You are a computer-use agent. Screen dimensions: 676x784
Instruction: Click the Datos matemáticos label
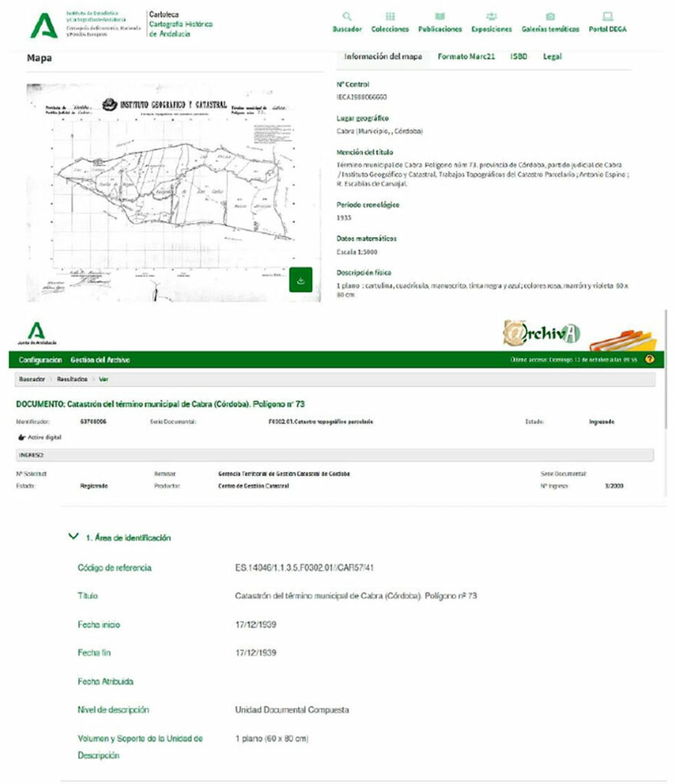coord(367,239)
